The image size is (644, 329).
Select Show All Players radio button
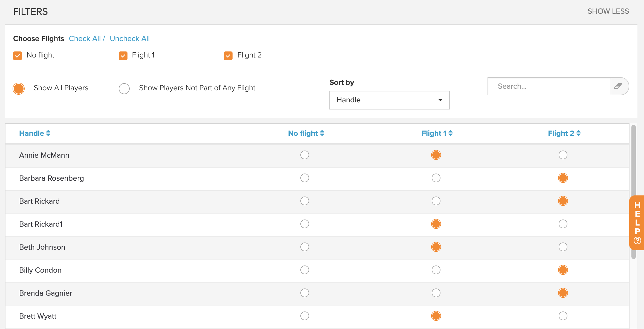(x=19, y=88)
